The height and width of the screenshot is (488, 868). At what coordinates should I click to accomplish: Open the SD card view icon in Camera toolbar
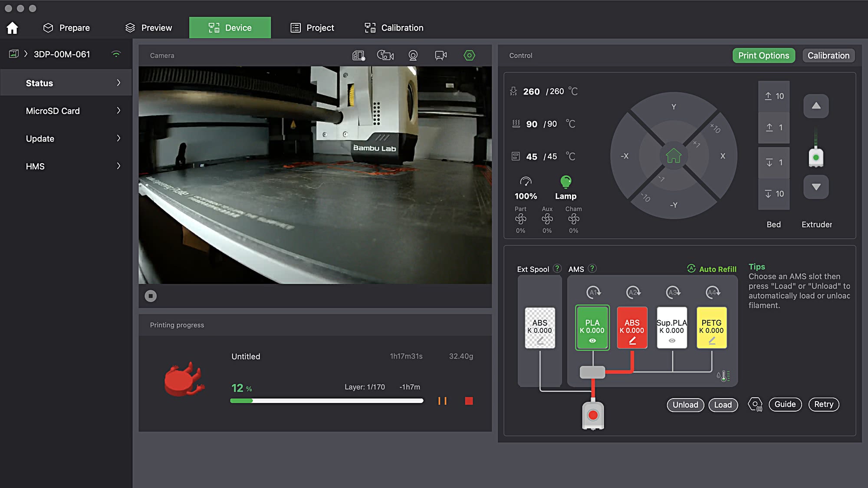358,56
